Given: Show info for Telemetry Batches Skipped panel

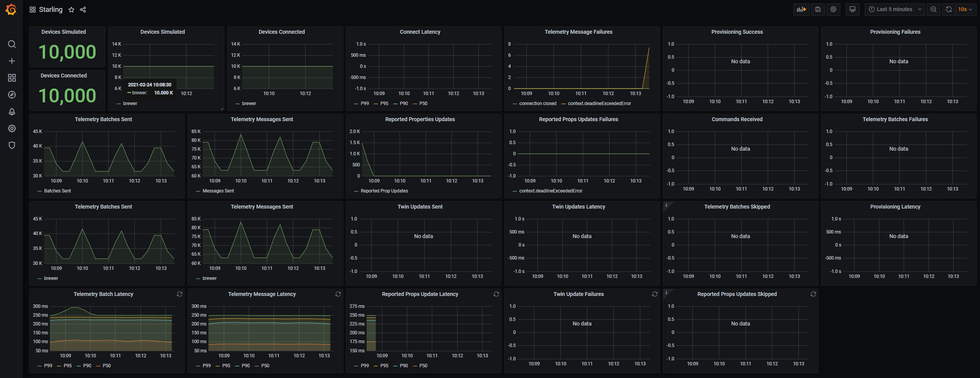Looking at the screenshot, I should [666, 205].
